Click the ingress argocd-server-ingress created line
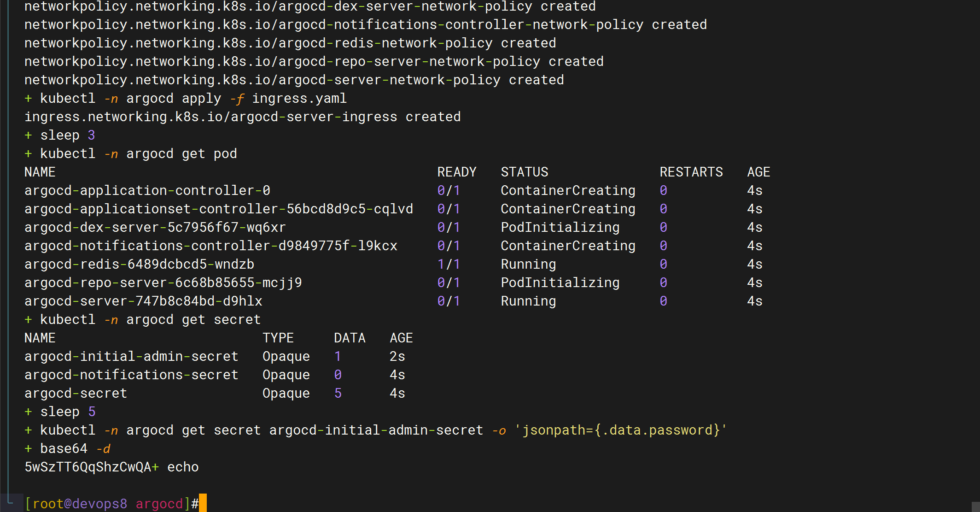The image size is (980, 512). [243, 117]
